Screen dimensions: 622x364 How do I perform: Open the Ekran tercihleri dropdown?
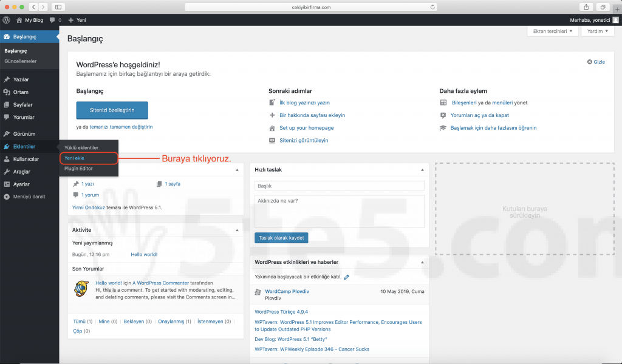(x=552, y=31)
